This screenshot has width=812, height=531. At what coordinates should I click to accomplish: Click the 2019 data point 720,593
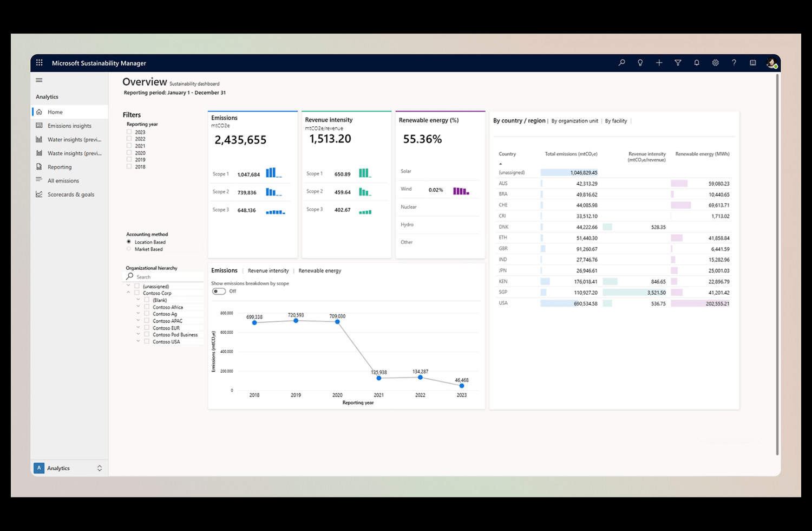coord(296,321)
